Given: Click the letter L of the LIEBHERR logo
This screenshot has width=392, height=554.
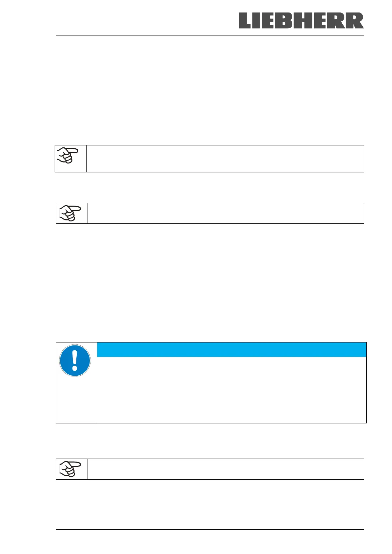Looking at the screenshot, I should pos(245,20).
